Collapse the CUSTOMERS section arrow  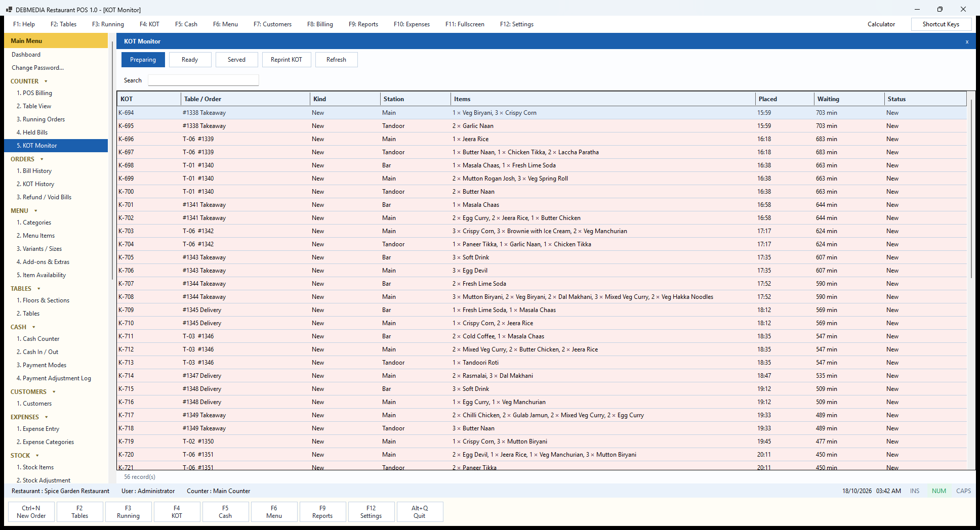pyautogui.click(x=54, y=392)
